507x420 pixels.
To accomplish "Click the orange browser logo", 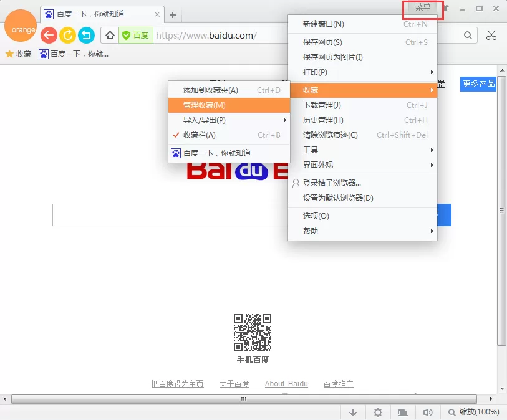I will coord(21,26).
